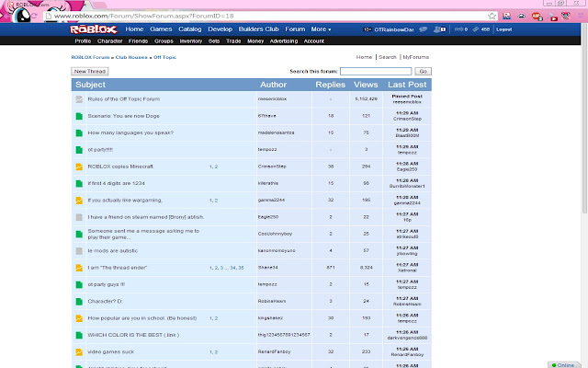Expand the More dropdown in the navigation bar
Screen dimensions: 588x368
pos(321,29)
